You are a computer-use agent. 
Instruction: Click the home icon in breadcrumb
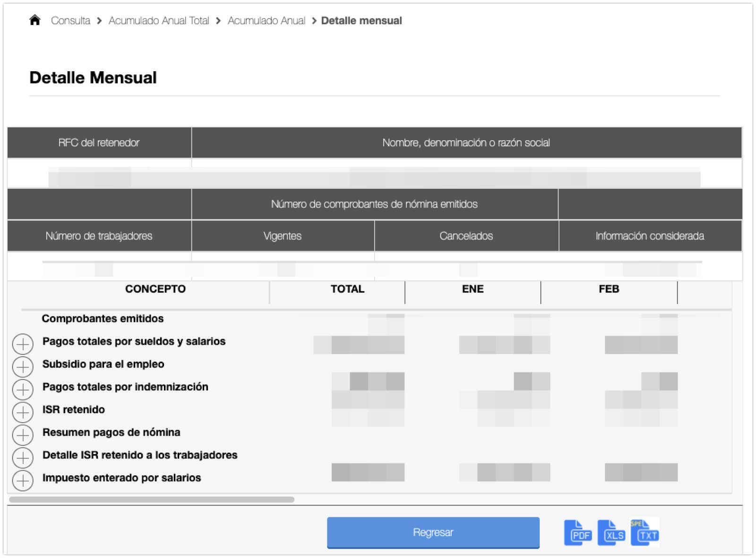[x=34, y=20]
